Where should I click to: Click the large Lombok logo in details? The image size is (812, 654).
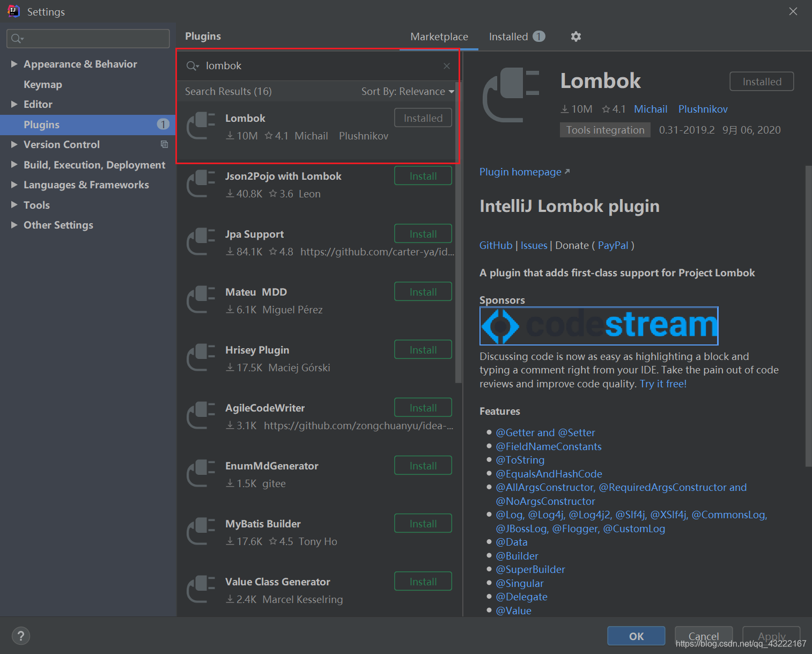tap(511, 95)
